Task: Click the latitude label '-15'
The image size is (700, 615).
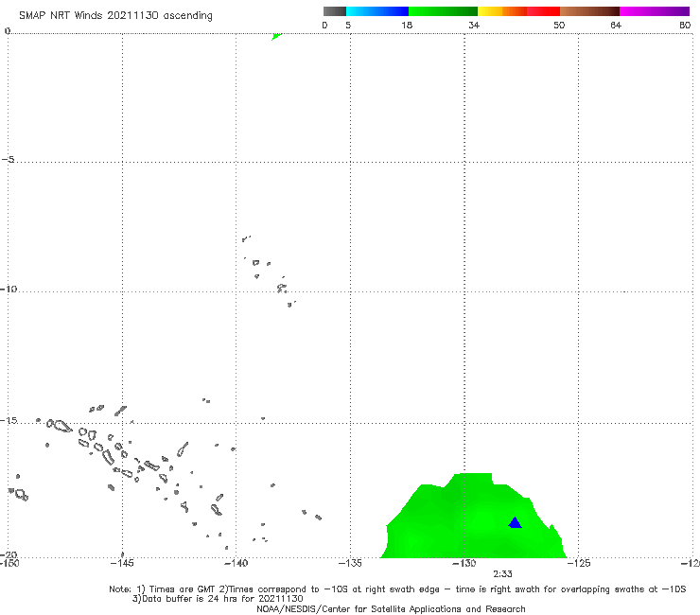Action: pos(9,420)
